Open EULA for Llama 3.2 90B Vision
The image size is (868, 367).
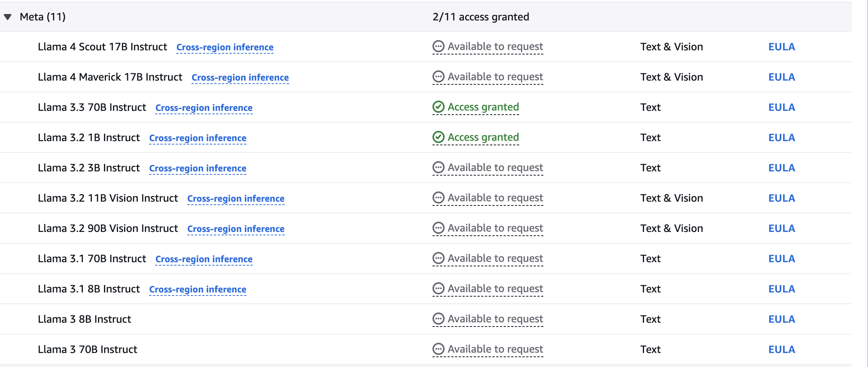click(x=782, y=229)
